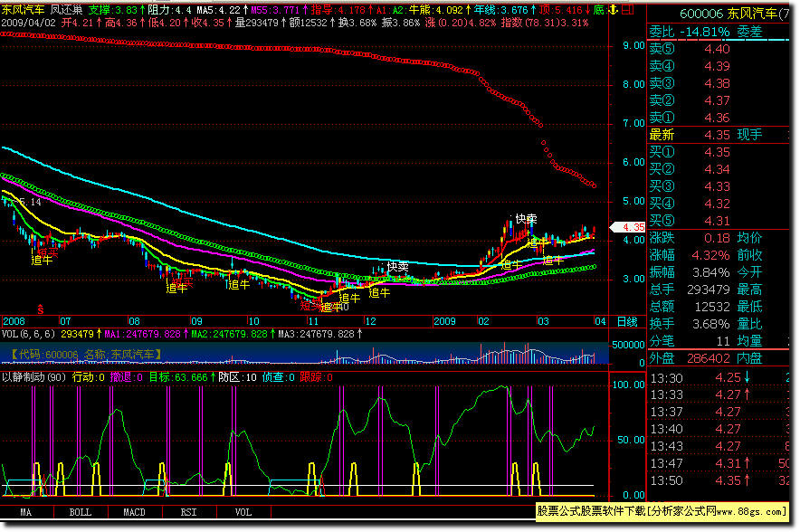Click the VOL(6,6,6) indicator header
800x532 pixels.
(x=29, y=334)
